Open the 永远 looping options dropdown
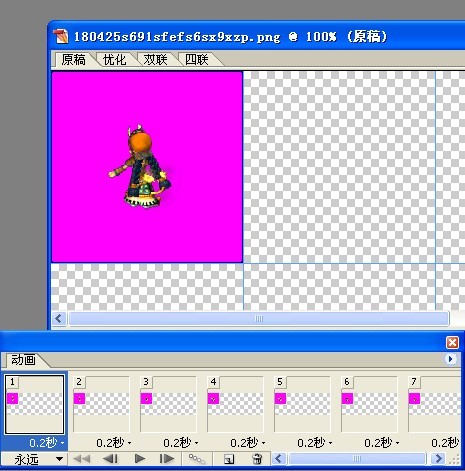 tap(34, 459)
